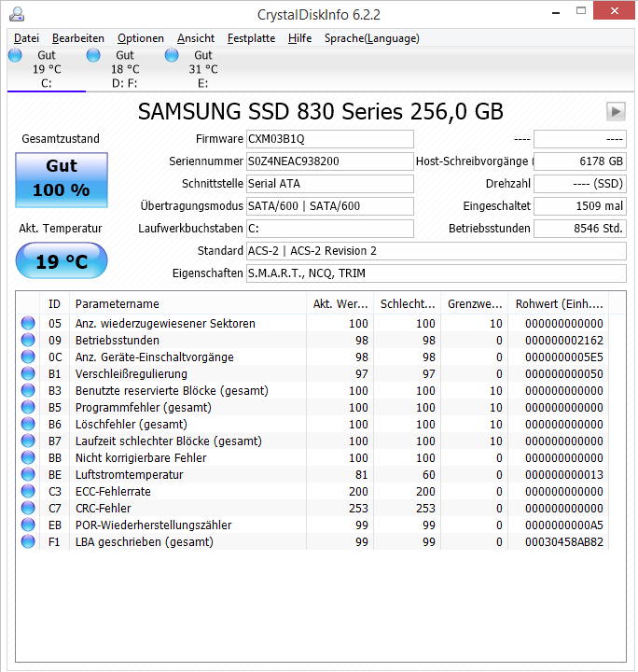Click status orb for attribute 0C
This screenshot has height=672, width=638.
pyautogui.click(x=28, y=357)
